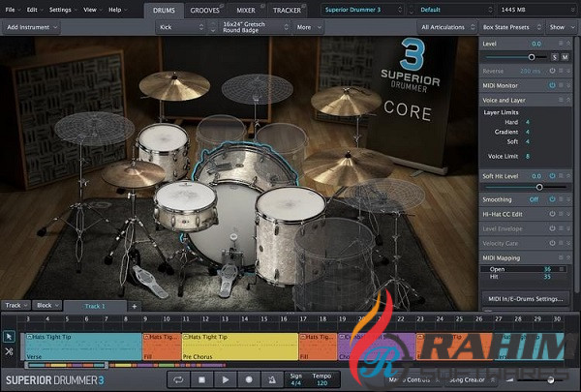The height and width of the screenshot is (392, 581).
Task: Open the Hi-Hat CC Edit menu icon
Action: (561, 214)
